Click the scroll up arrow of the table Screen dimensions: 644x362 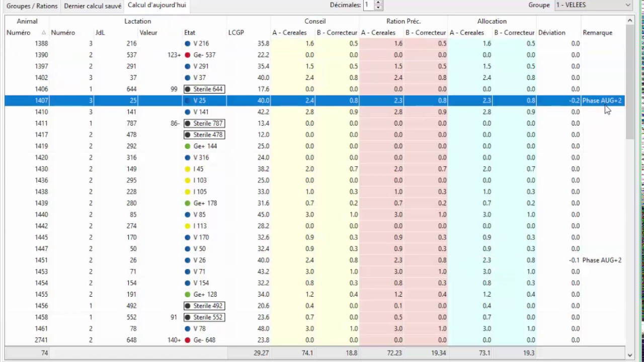[x=630, y=21]
